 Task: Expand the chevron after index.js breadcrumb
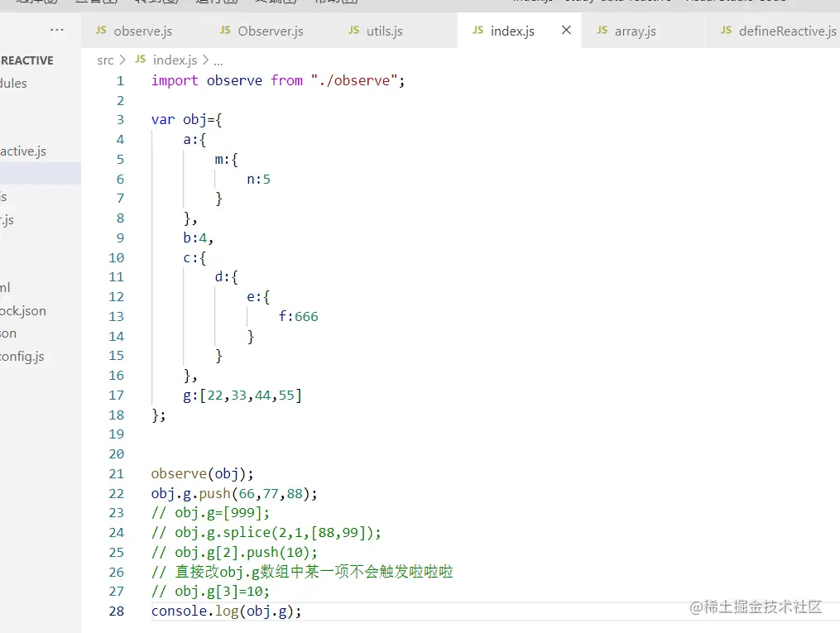[205, 60]
